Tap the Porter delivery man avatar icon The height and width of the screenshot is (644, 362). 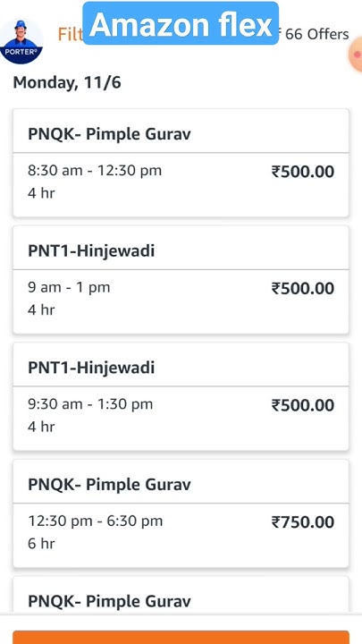tap(21, 41)
